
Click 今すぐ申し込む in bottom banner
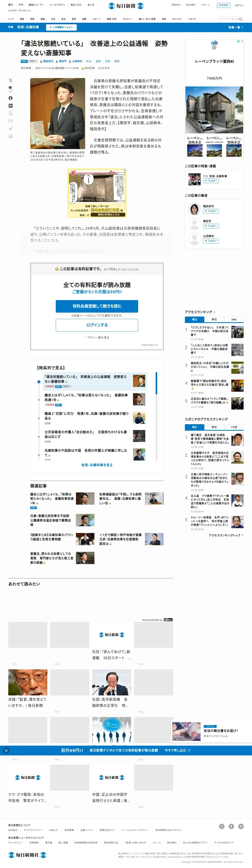click(177, 750)
